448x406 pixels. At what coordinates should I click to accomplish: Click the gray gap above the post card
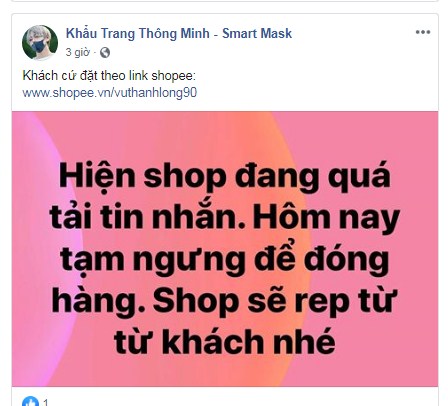point(224,8)
